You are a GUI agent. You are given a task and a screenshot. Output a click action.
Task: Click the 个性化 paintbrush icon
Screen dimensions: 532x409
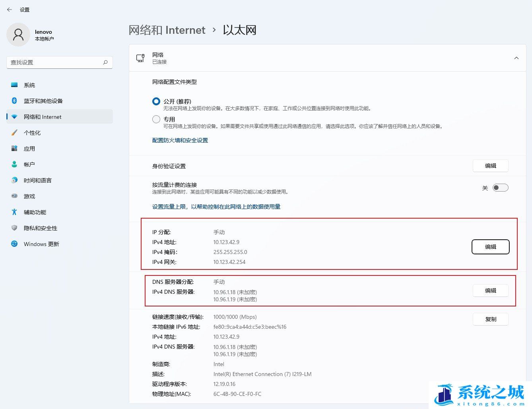coord(14,133)
